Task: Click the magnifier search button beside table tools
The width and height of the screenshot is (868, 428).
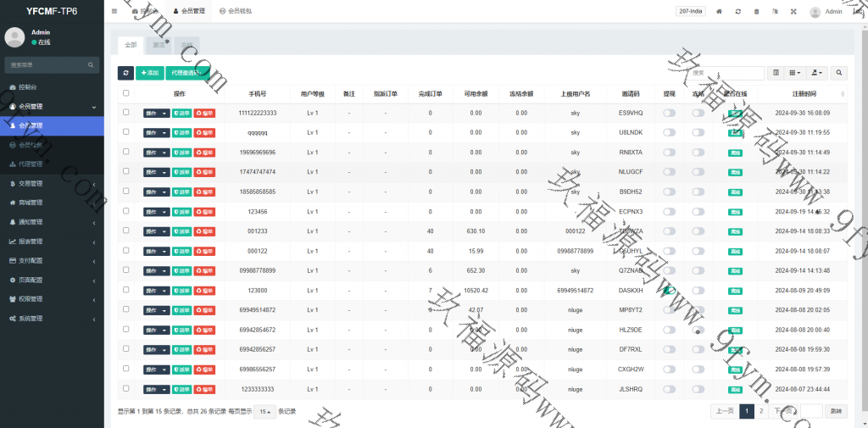Action: (x=839, y=74)
